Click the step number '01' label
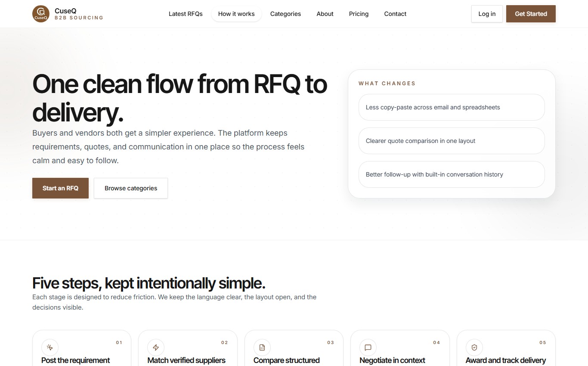This screenshot has height=366, width=588. pos(119,343)
